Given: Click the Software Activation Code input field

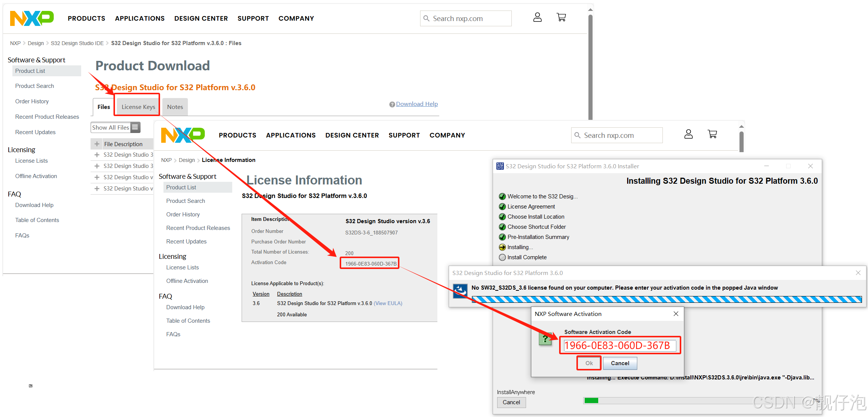Looking at the screenshot, I should (x=620, y=346).
